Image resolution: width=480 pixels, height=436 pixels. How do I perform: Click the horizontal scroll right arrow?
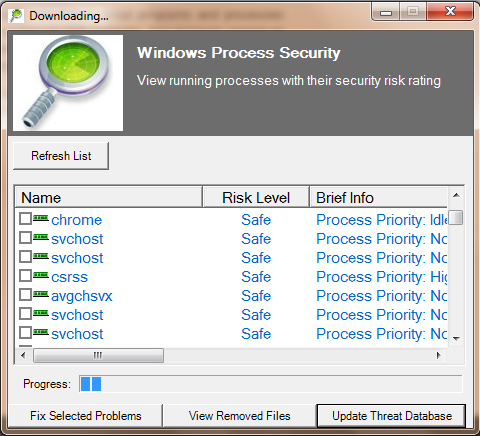(439, 355)
